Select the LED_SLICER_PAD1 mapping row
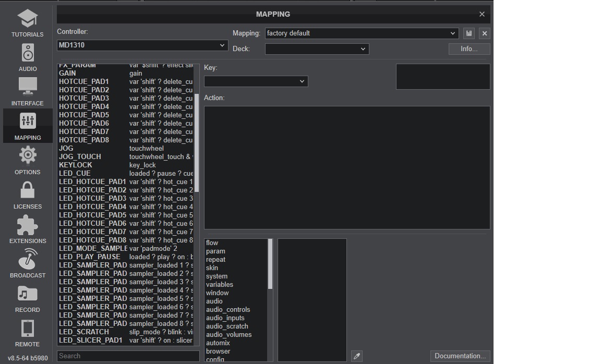Screen dimensions: 601x364 (126, 340)
